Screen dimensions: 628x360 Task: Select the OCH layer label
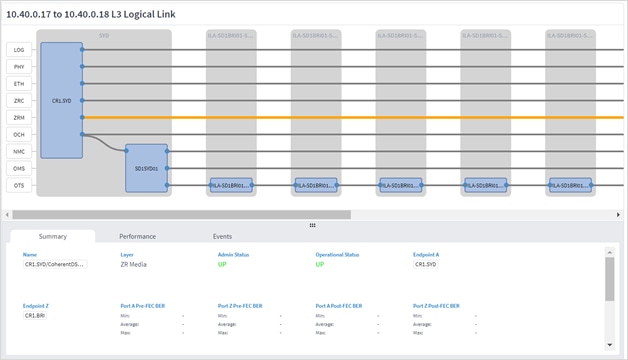pyautogui.click(x=19, y=135)
